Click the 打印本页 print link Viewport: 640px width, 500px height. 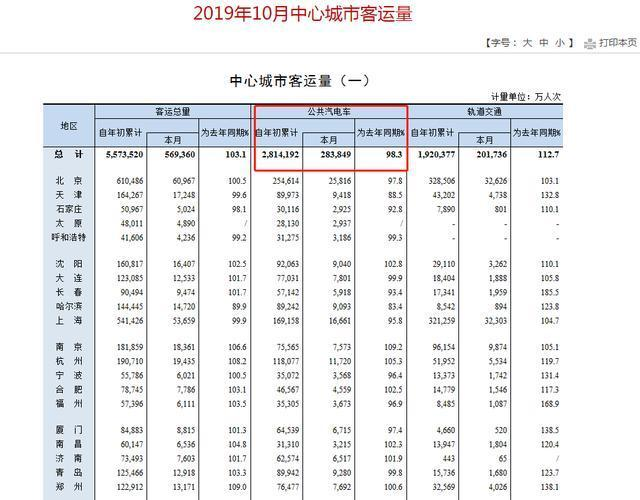(617, 43)
